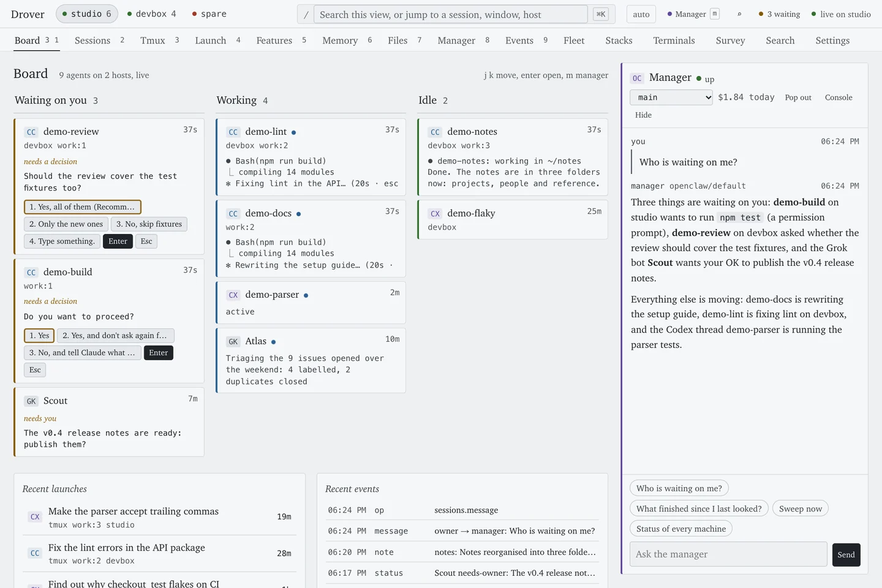Focus the 'Ask the manager' input
Viewport: 882px width, 588px height.
(x=728, y=554)
